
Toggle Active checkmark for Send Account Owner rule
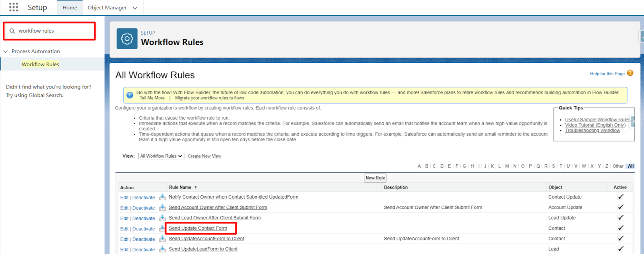[620, 207]
